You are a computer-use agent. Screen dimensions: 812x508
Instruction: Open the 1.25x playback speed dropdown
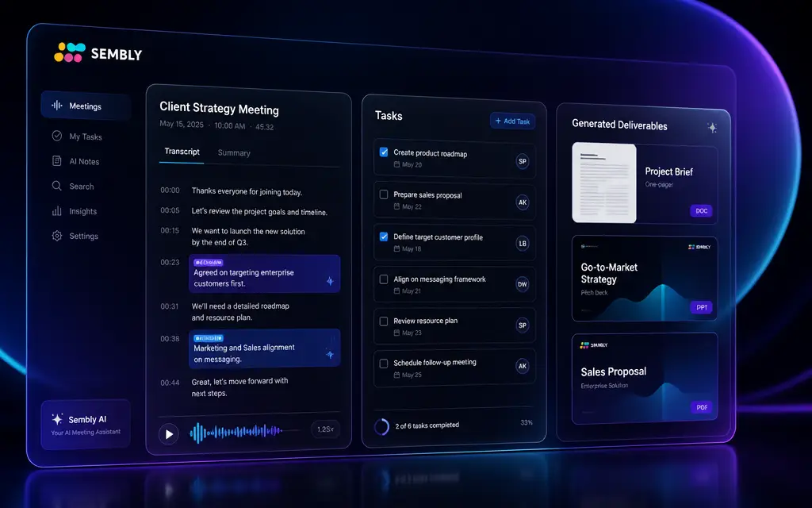pos(326,429)
